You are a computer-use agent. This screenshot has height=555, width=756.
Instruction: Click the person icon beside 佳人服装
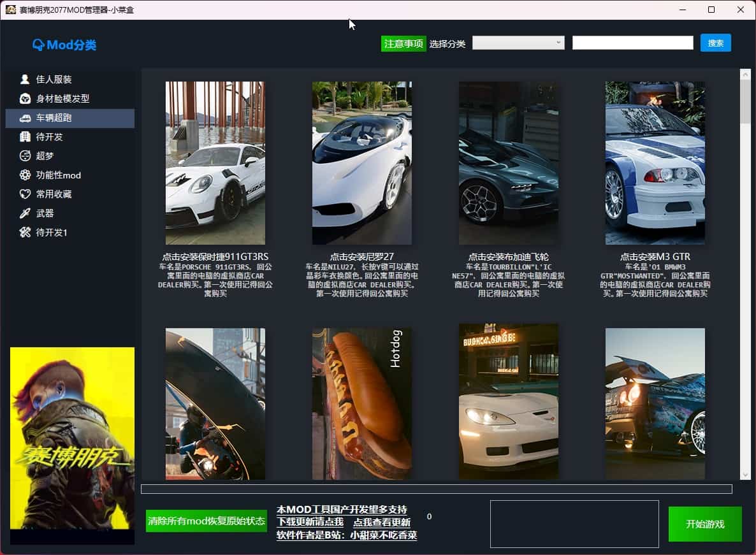click(25, 80)
